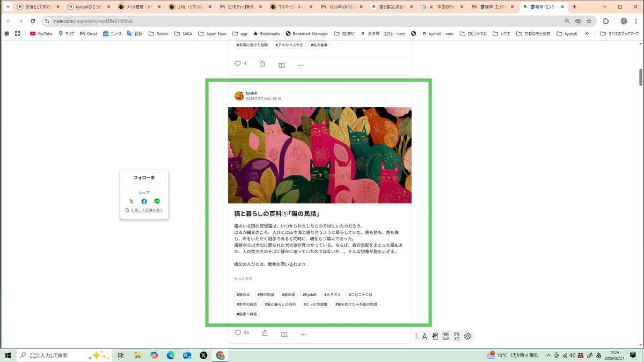This screenshot has width=644, height=362.
Task: Open apps grid in bookmarks bar
Action: tap(17, 33)
